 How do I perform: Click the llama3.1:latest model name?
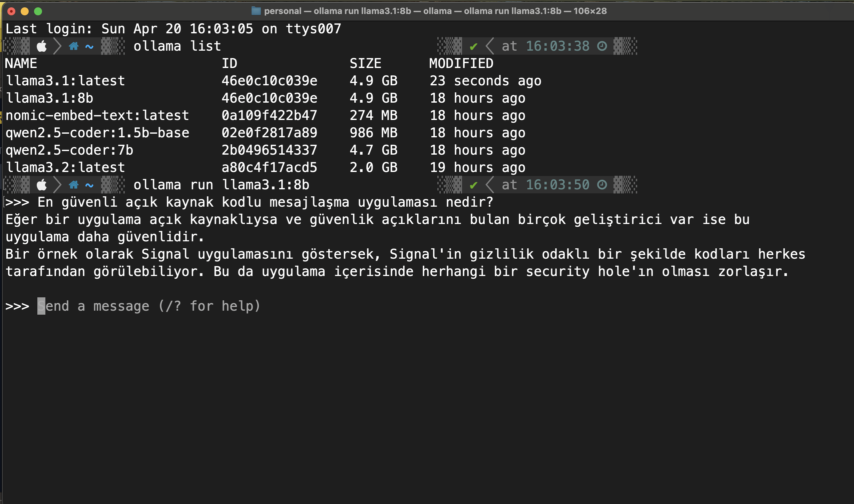65,81
